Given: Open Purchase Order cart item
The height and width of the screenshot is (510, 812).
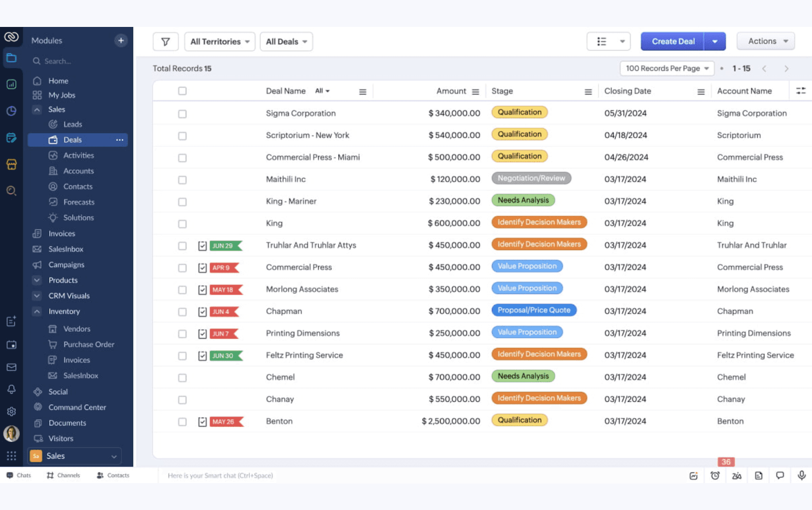Looking at the screenshot, I should (81, 344).
